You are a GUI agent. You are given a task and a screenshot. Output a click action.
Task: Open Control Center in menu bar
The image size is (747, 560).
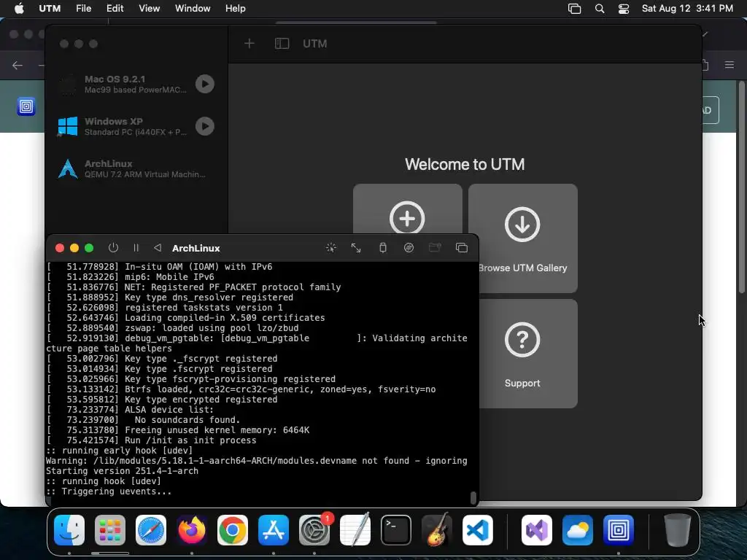tap(624, 9)
